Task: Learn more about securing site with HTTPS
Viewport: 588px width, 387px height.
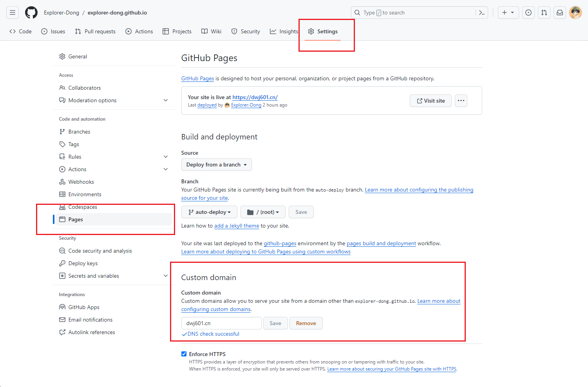Action: [392, 369]
